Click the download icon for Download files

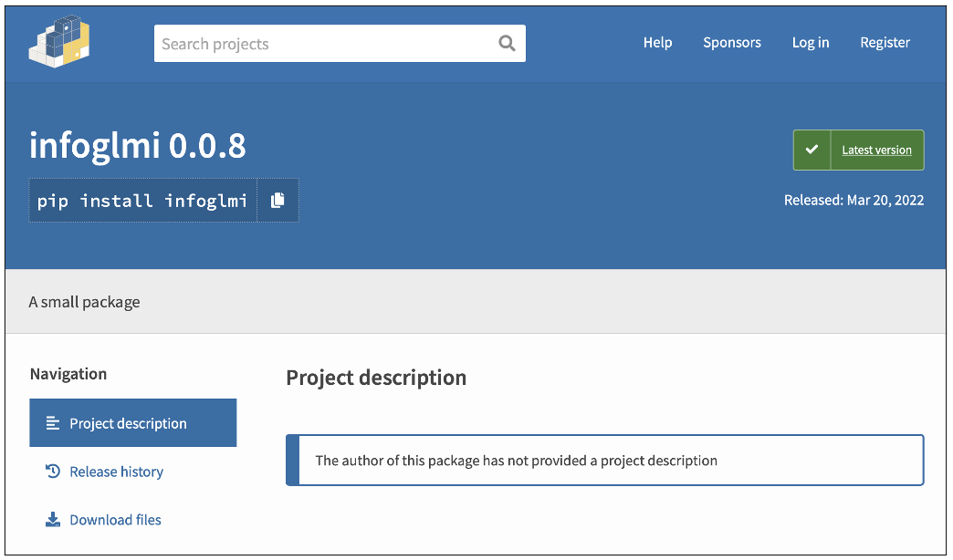[x=53, y=520]
